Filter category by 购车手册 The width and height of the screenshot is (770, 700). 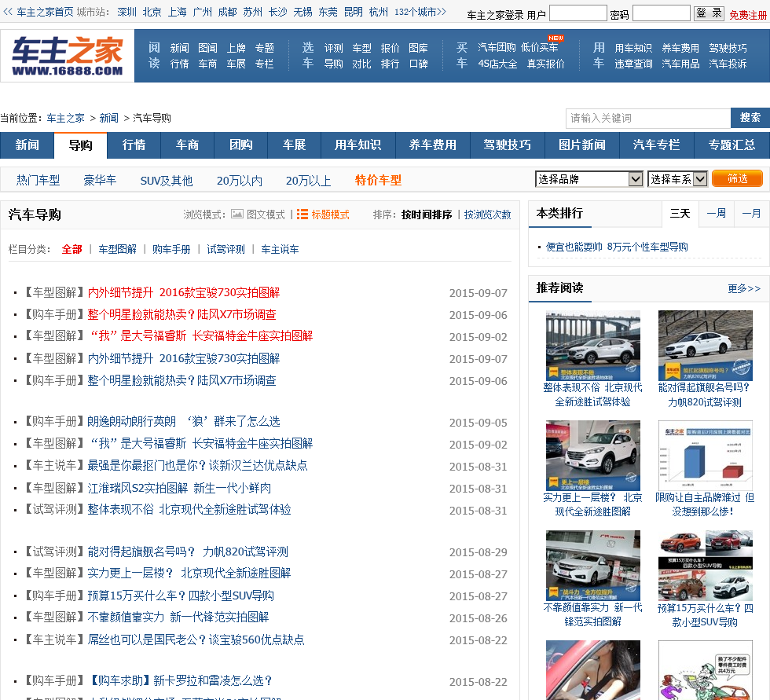pos(171,249)
